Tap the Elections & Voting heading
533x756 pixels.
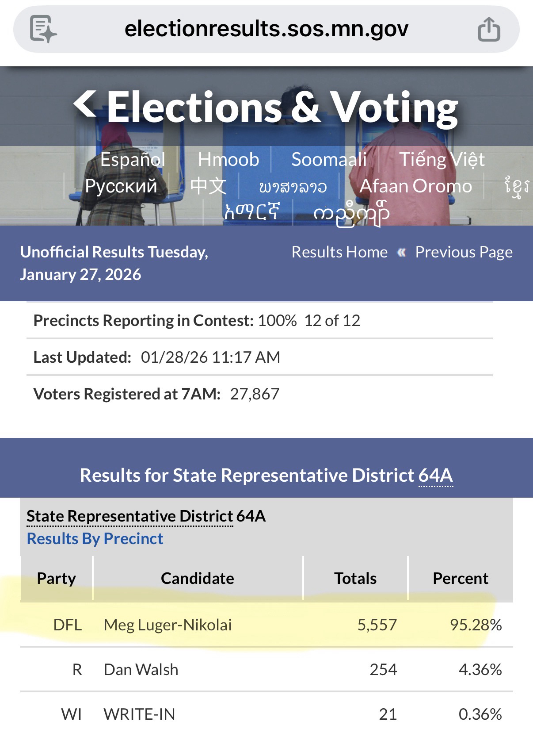[x=282, y=107]
